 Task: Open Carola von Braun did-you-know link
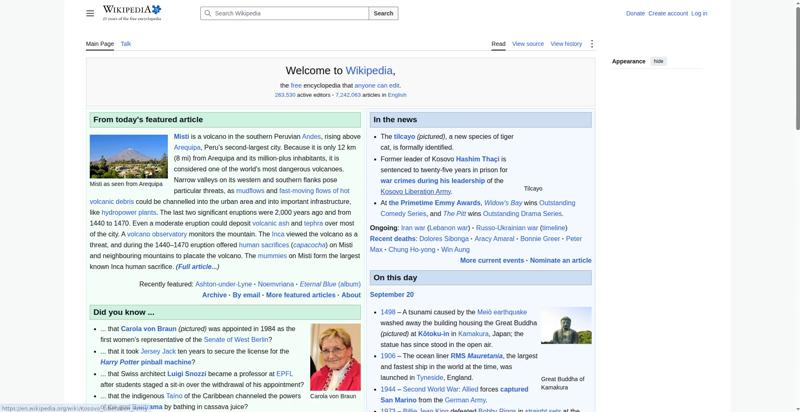coord(148,329)
